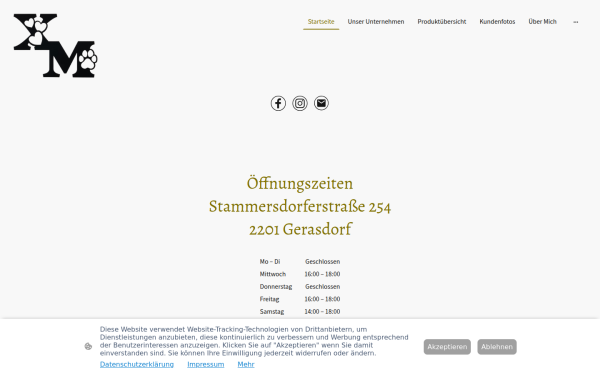
Task: Click the 2201 Gerasdorf text
Action: [x=300, y=230]
